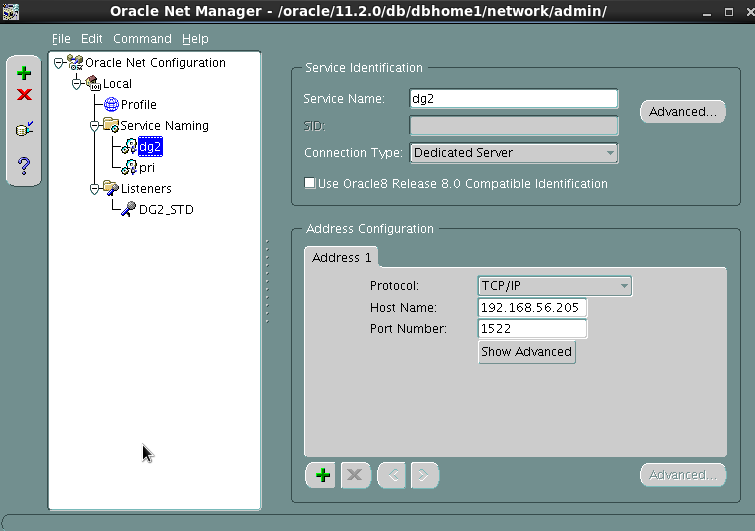
Task: Select Profile in the tree
Action: 139,104
